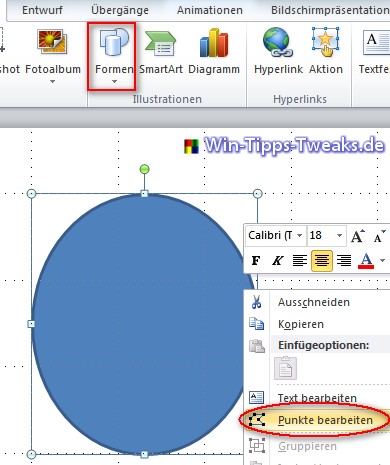Click Text bearbeiten menu entry
The width and height of the screenshot is (390, 465).
tap(317, 398)
